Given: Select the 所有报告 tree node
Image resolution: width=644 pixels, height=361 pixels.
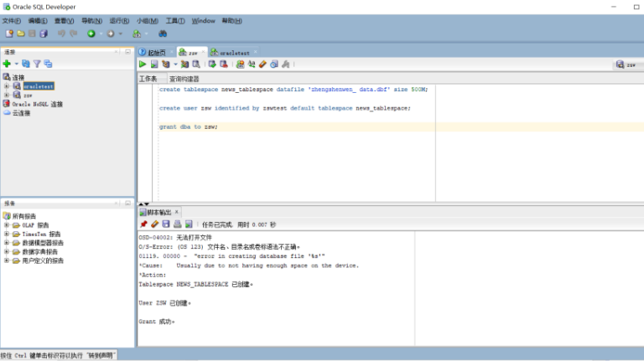Looking at the screenshot, I should [x=24, y=216].
